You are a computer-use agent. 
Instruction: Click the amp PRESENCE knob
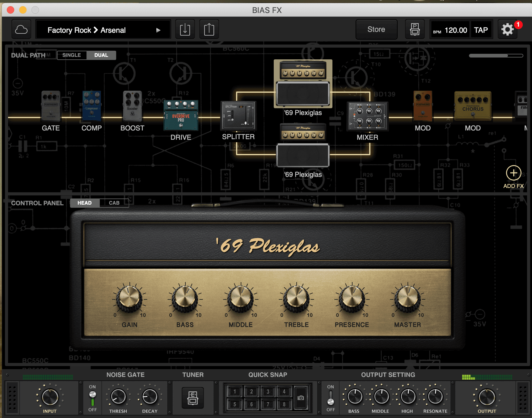pos(352,298)
